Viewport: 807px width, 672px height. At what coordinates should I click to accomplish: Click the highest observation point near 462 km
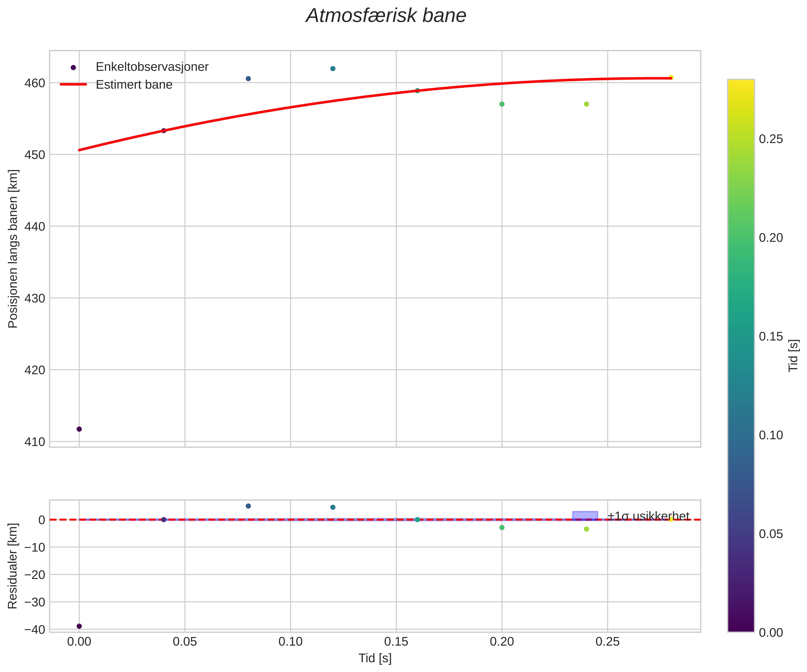[333, 69]
